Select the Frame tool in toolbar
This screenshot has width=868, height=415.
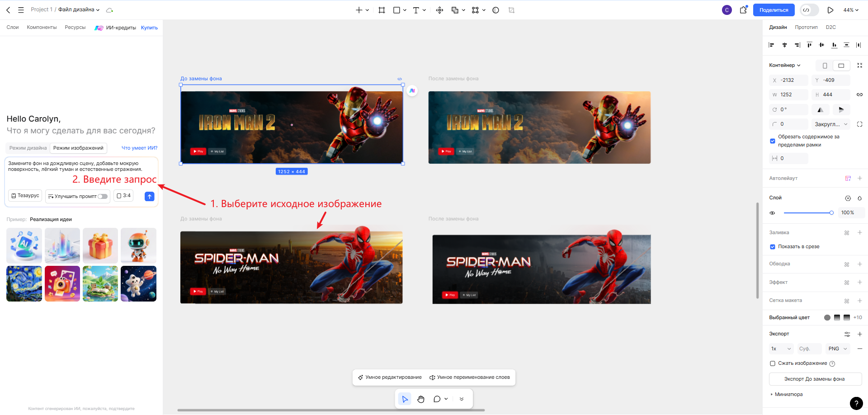coord(382,10)
